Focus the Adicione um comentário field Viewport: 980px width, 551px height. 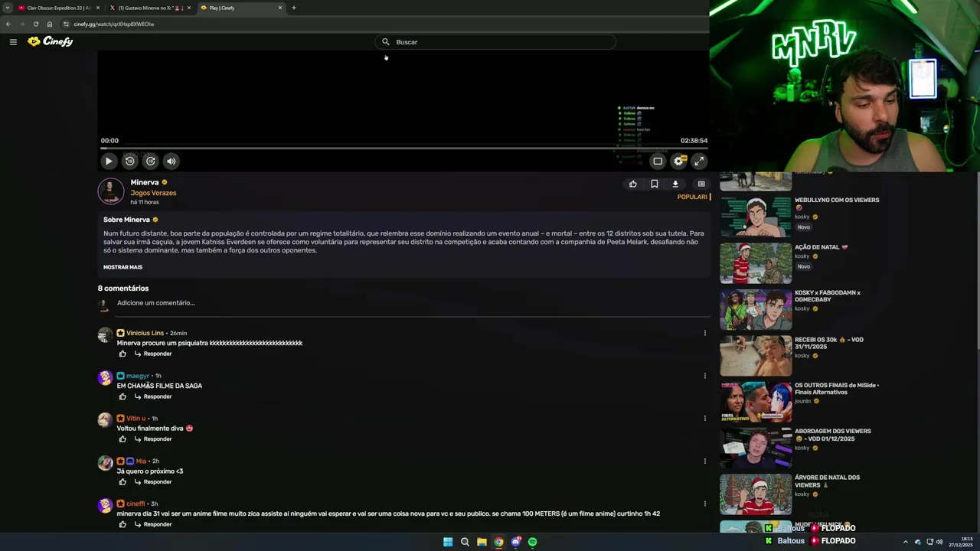point(413,303)
